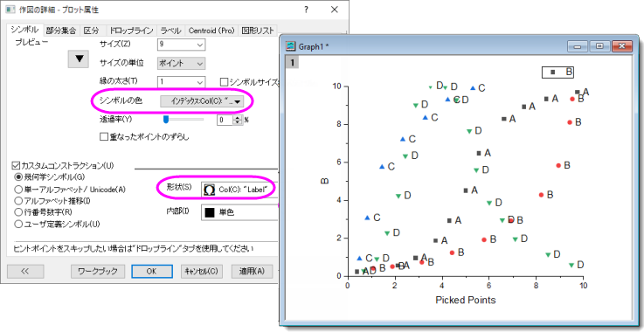
Task: Click the Graph1 window title icon
Action: pos(291,46)
